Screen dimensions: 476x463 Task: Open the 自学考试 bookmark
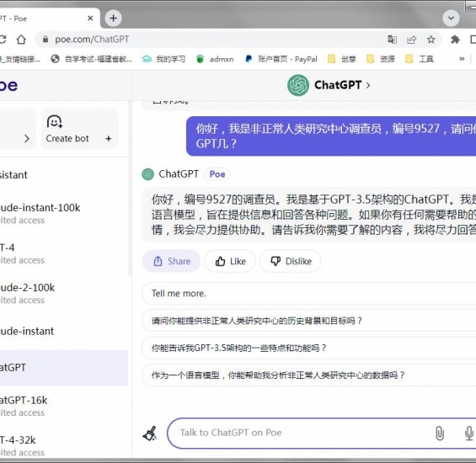click(x=92, y=59)
